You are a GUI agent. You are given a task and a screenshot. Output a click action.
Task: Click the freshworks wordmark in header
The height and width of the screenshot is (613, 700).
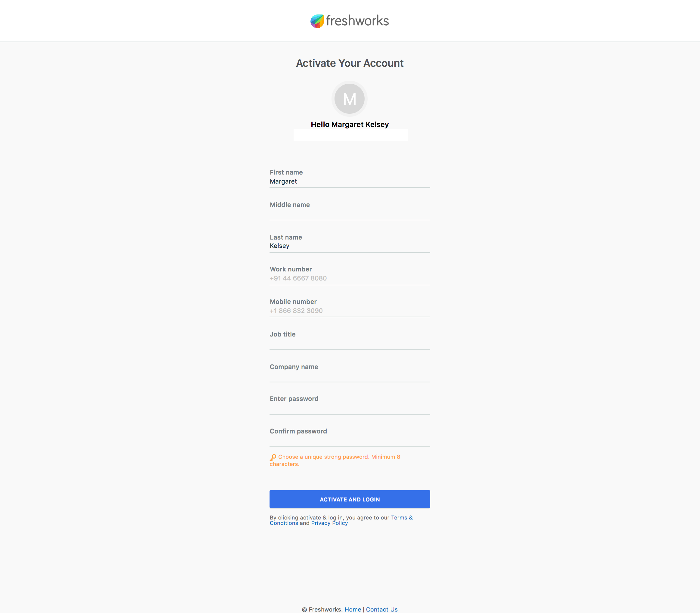[357, 21]
